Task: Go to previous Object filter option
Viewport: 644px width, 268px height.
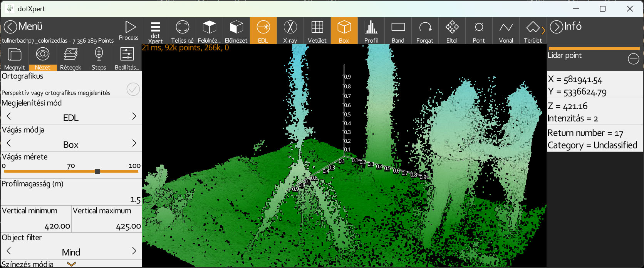Action: (x=9, y=251)
